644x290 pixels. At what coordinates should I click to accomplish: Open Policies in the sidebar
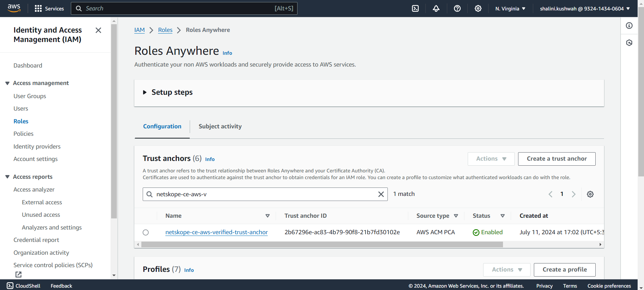click(x=24, y=134)
